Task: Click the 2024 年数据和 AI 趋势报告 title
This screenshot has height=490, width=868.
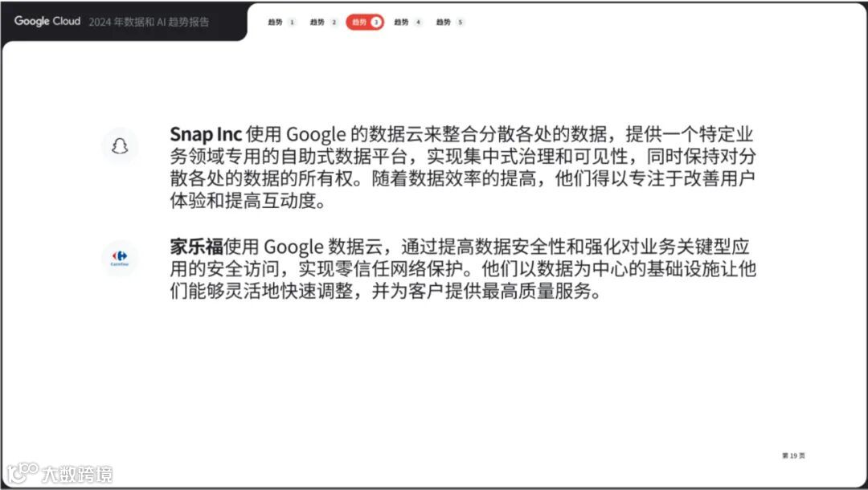Action: (149, 22)
